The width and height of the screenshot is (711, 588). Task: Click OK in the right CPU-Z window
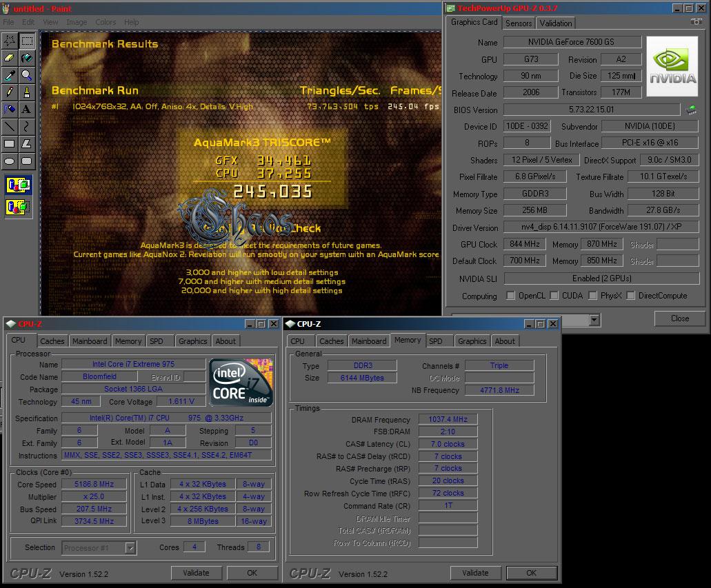click(x=532, y=573)
